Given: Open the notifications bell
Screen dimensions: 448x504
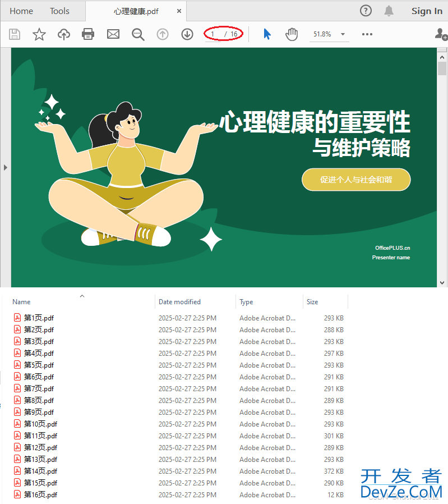Looking at the screenshot, I should 389,11.
